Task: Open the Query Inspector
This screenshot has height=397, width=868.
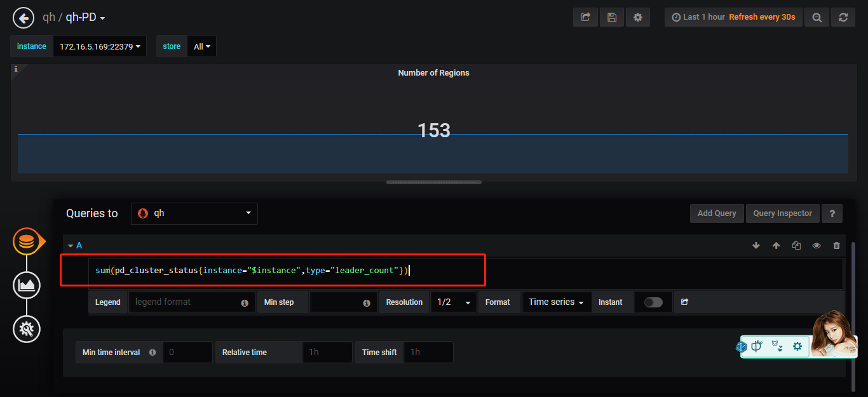Action: coord(782,213)
